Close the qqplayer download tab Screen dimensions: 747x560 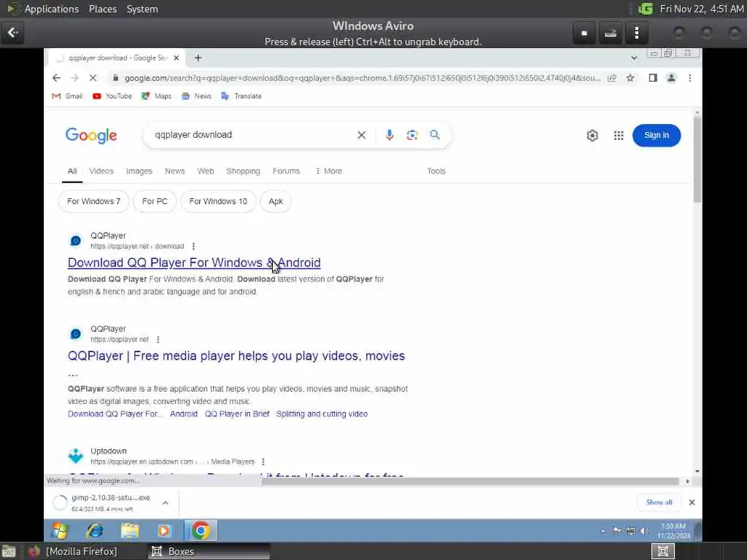[x=177, y=58]
